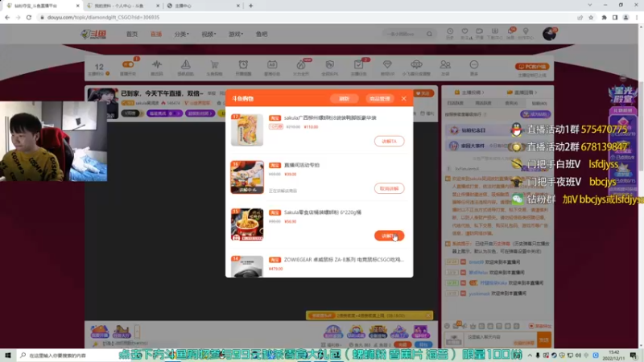Open the messages icon with red badge

pyautogui.click(x=510, y=33)
